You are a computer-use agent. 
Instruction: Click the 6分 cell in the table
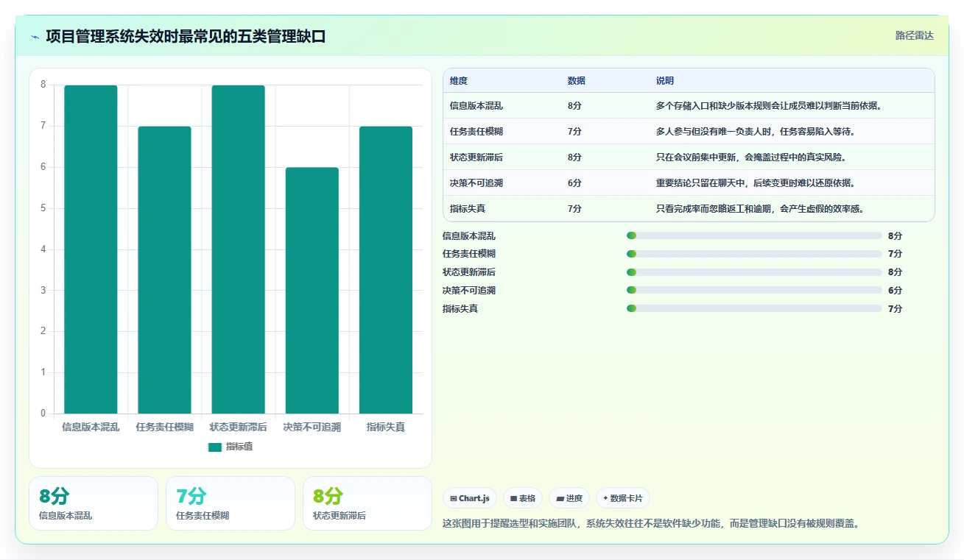point(574,183)
